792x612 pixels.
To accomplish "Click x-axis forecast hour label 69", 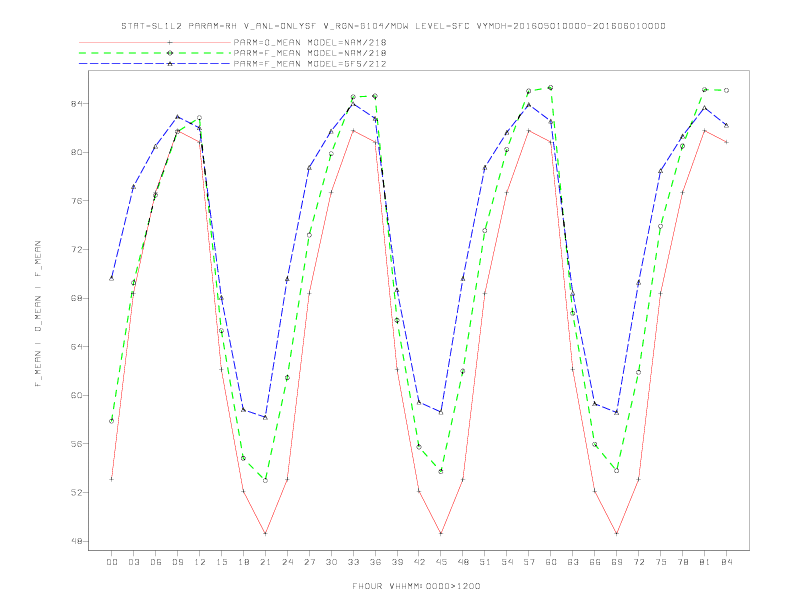I will click(x=617, y=562).
